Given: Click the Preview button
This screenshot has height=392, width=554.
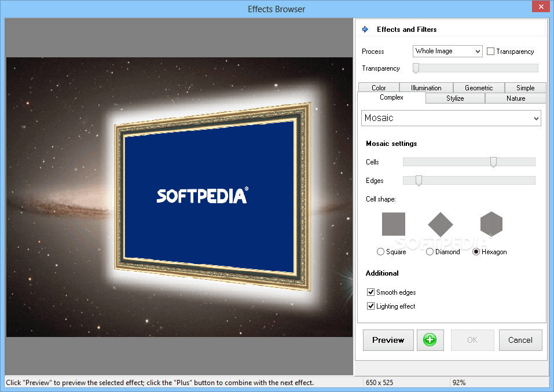Looking at the screenshot, I should click(x=388, y=340).
